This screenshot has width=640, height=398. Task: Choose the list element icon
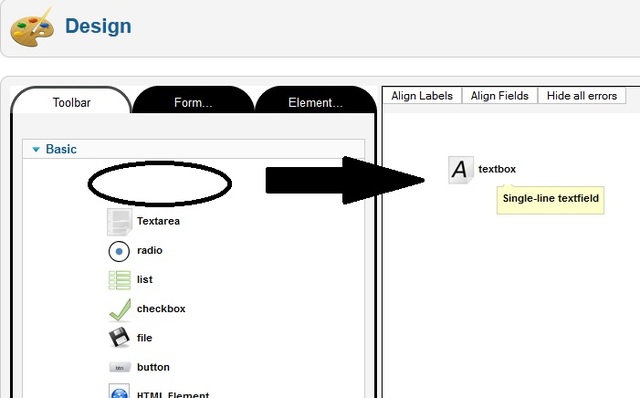[120, 280]
